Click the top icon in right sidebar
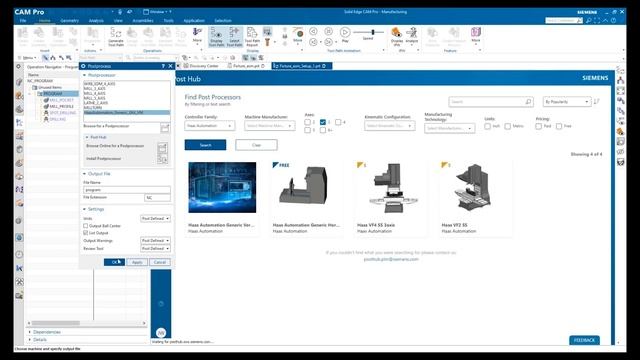This screenshot has height=360, width=640. tap(620, 70)
